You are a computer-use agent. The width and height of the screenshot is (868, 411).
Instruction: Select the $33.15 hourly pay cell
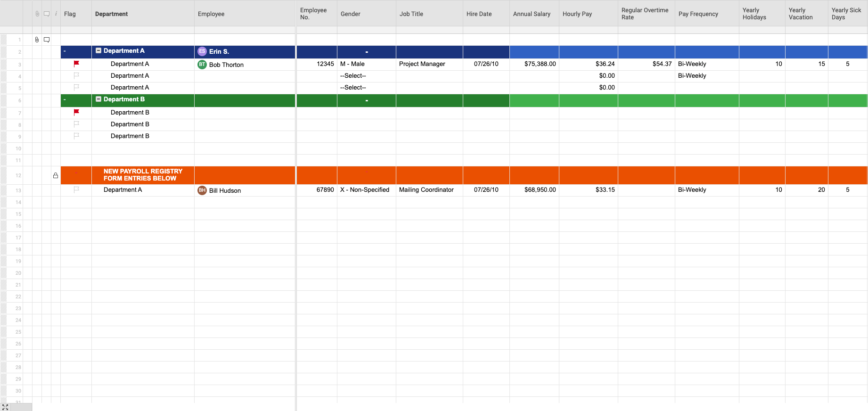click(589, 190)
